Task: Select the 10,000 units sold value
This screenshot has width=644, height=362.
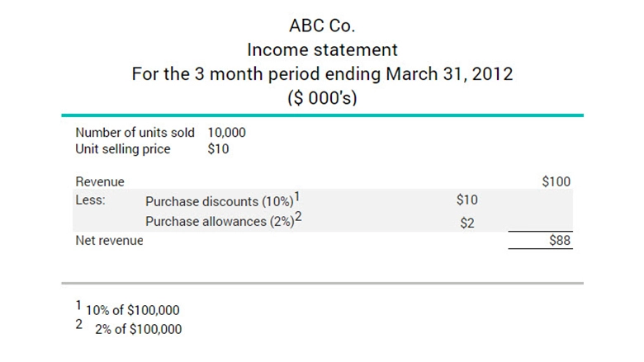Action: 227,133
